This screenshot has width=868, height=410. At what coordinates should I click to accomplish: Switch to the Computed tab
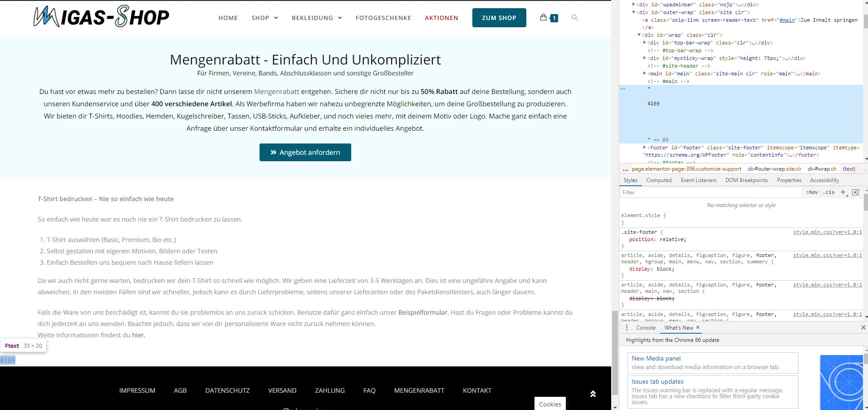659,180
